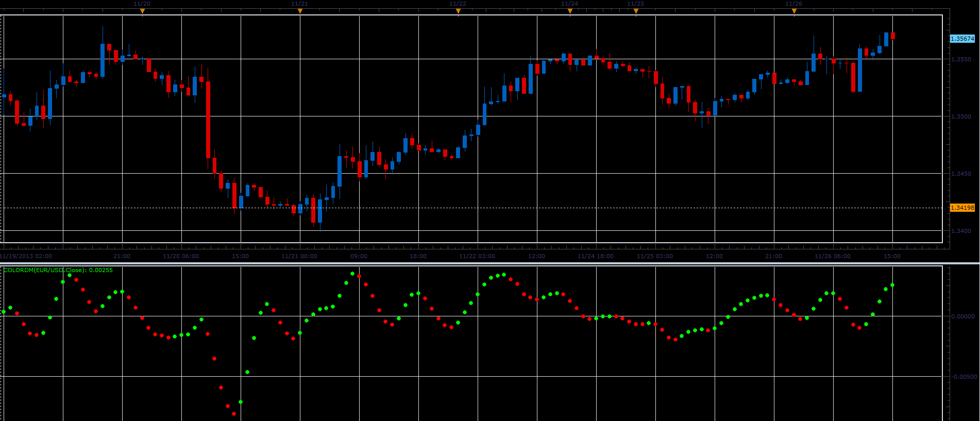Viewport: 980px width, 421px height.
Task: Click the 11/25 day separator marker
Action: 636,11
